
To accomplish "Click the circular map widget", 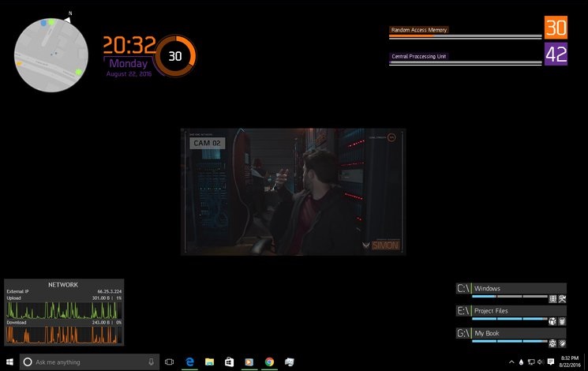I will tap(51, 55).
